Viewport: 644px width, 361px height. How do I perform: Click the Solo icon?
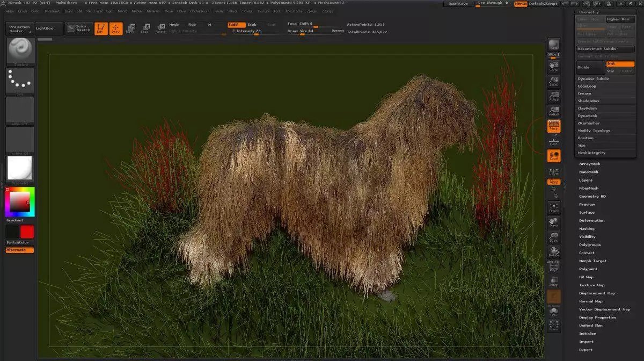(x=554, y=312)
